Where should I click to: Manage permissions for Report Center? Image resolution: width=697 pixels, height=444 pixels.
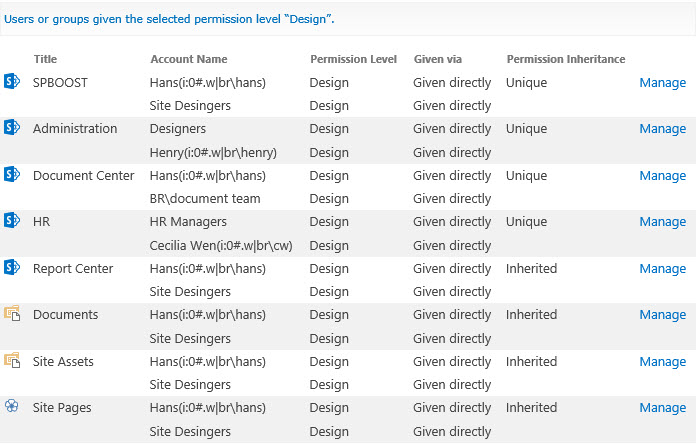[662, 268]
